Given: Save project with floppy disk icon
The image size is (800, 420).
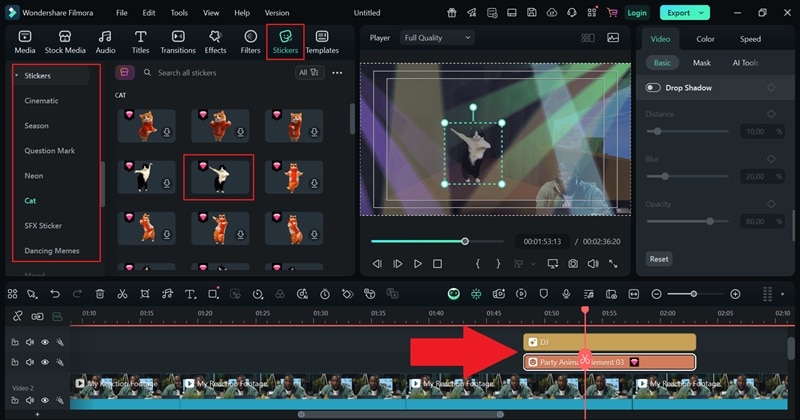Looking at the screenshot, I should coord(532,13).
